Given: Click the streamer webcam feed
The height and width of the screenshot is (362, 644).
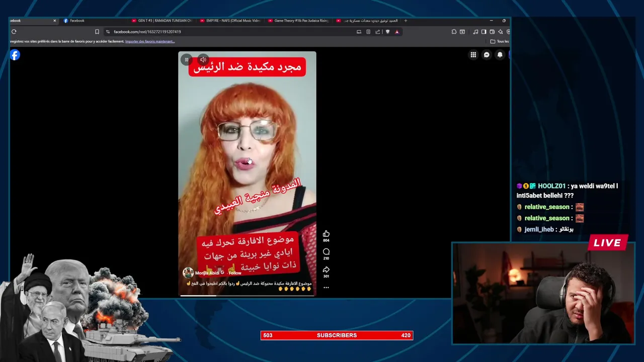Looking at the screenshot, I should pyautogui.click(x=543, y=294).
